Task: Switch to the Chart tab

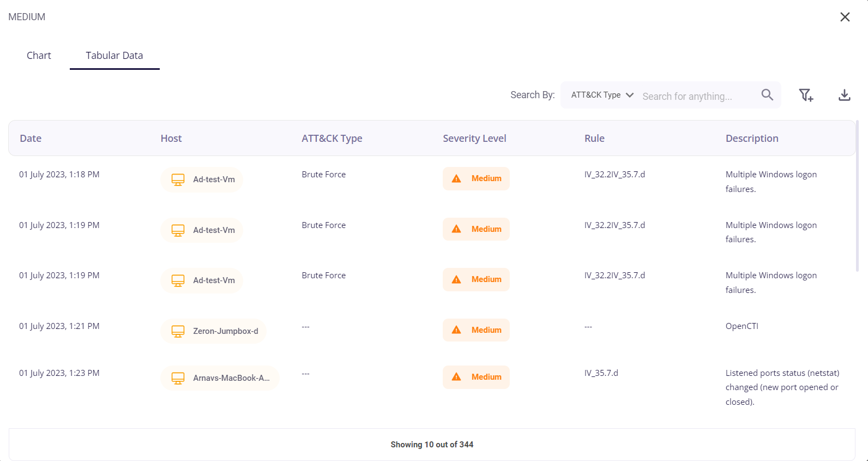Action: pyautogui.click(x=39, y=55)
